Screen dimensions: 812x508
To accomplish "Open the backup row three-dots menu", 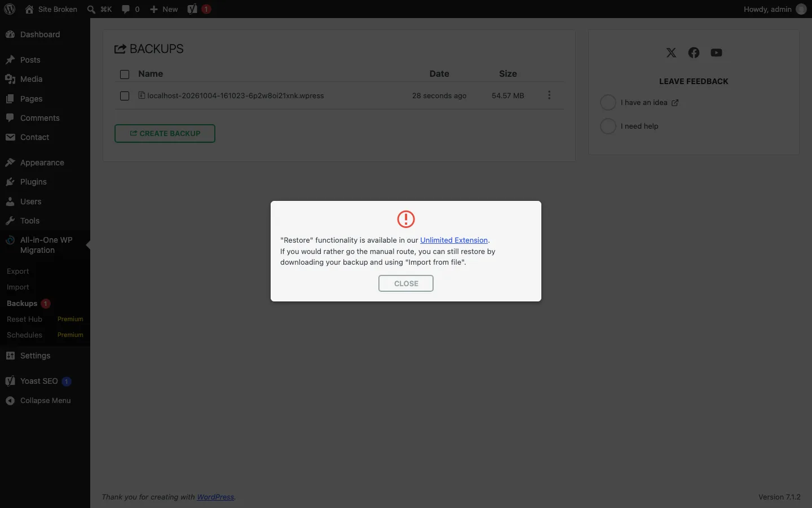I will [549, 95].
